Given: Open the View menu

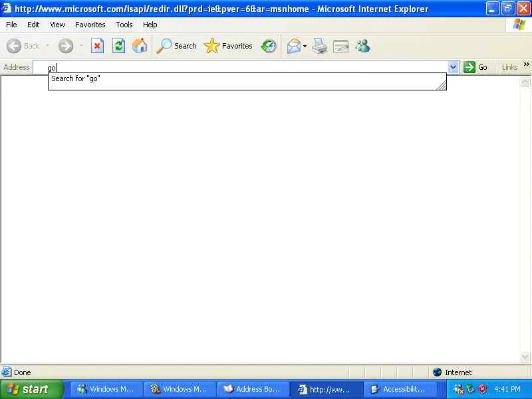Looking at the screenshot, I should pyautogui.click(x=57, y=25).
